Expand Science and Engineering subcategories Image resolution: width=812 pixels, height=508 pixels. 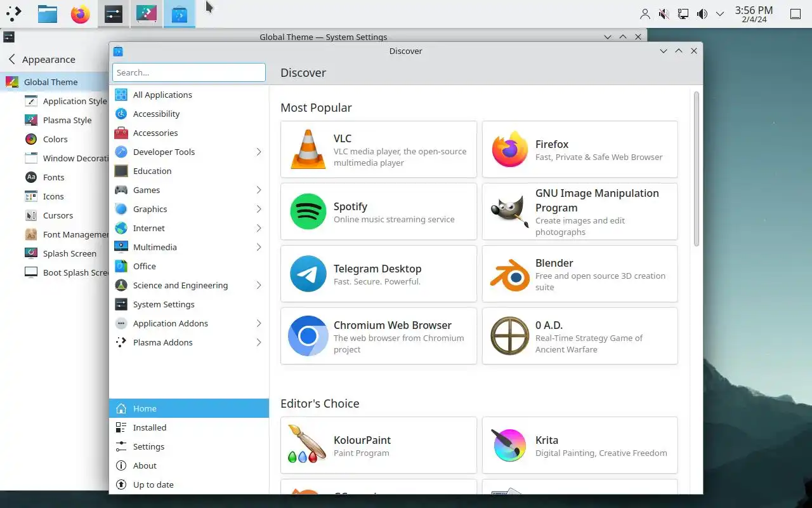[259, 285]
